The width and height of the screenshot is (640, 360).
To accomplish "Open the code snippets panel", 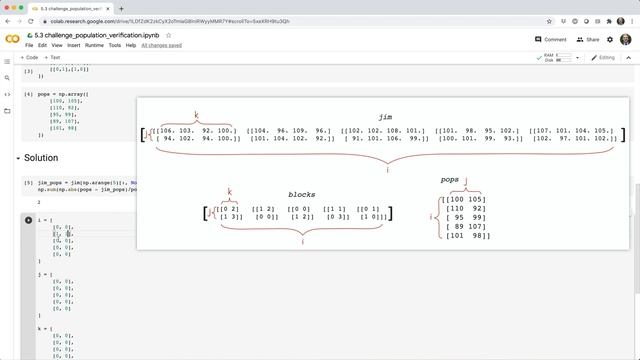I will (x=7, y=94).
